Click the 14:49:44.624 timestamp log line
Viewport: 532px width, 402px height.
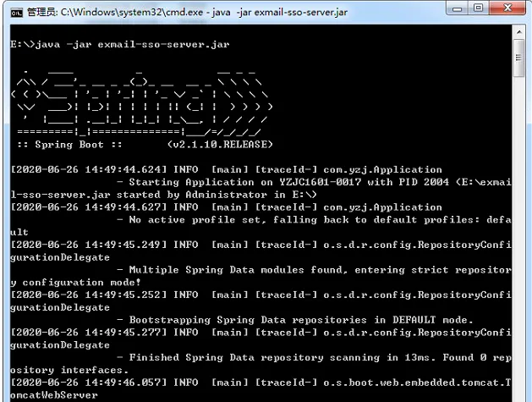227,169
